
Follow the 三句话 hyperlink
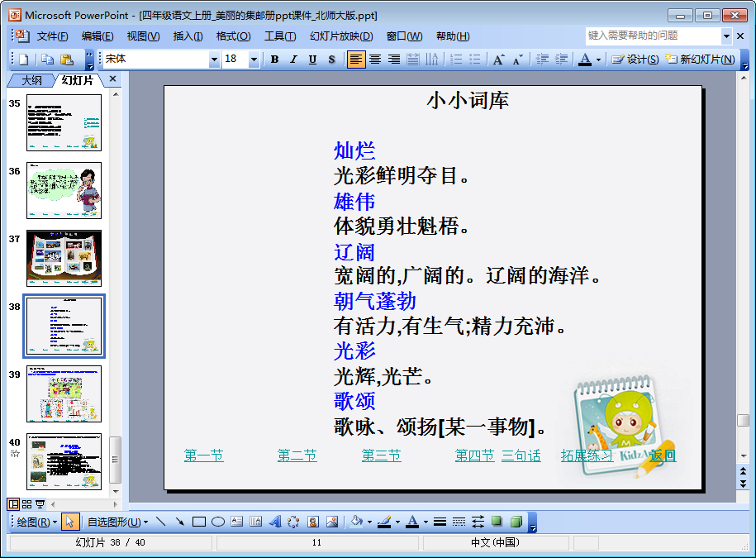tap(521, 455)
